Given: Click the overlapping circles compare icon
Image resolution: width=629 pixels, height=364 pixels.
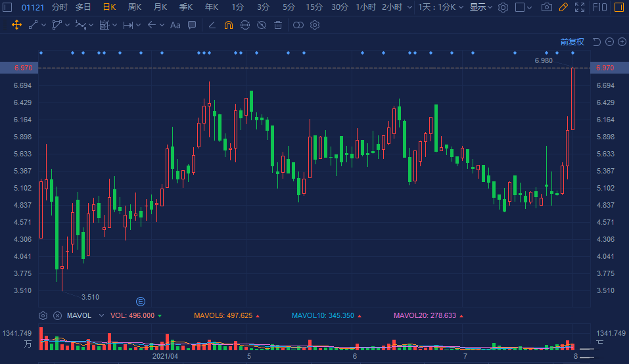Looking at the screenshot, I should point(298,25).
